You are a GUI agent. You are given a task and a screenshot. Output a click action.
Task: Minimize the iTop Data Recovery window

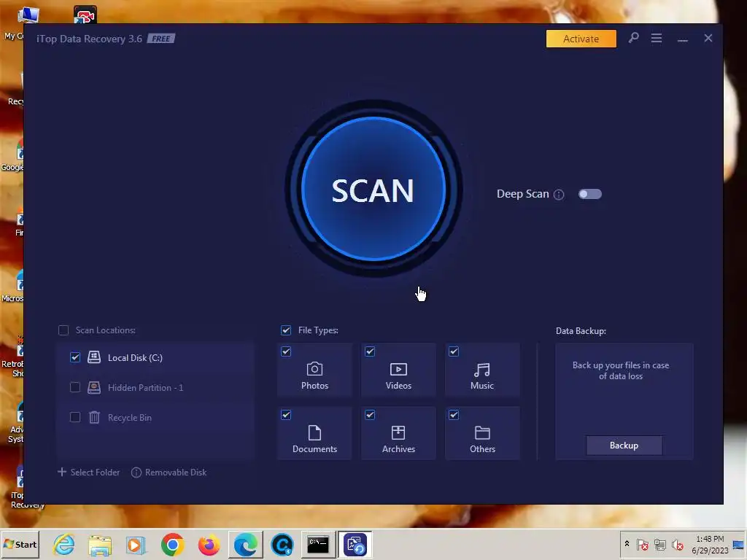pyautogui.click(x=682, y=39)
